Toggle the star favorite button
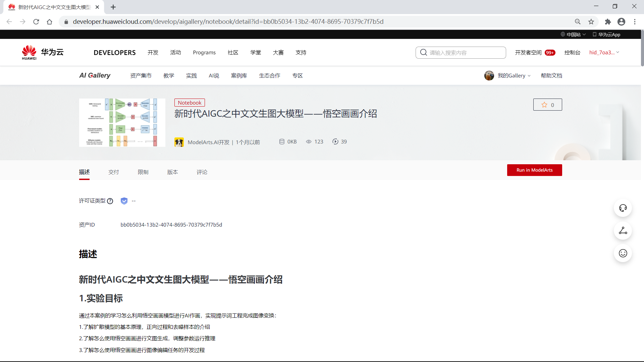The height and width of the screenshot is (362, 644). 547,105
